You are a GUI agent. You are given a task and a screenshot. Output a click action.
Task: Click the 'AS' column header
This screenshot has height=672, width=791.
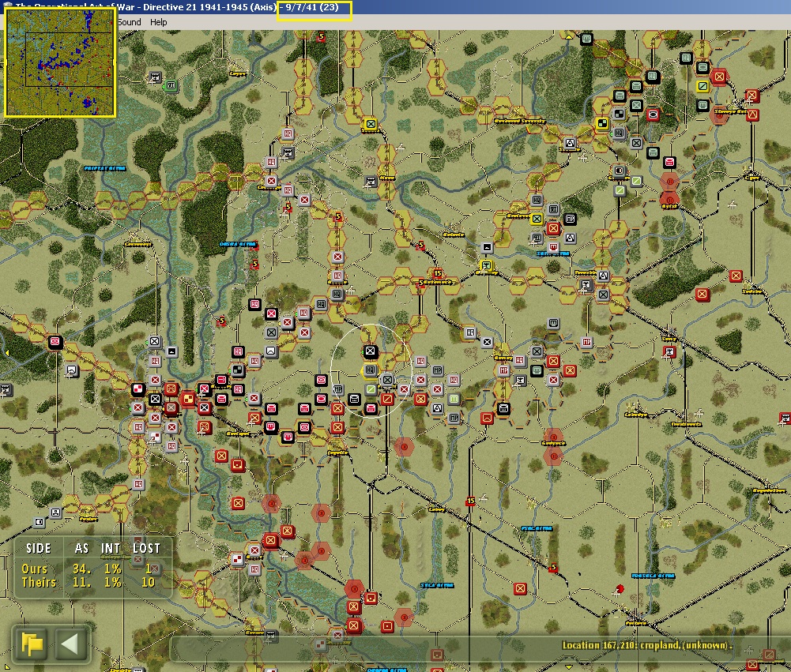tap(81, 549)
